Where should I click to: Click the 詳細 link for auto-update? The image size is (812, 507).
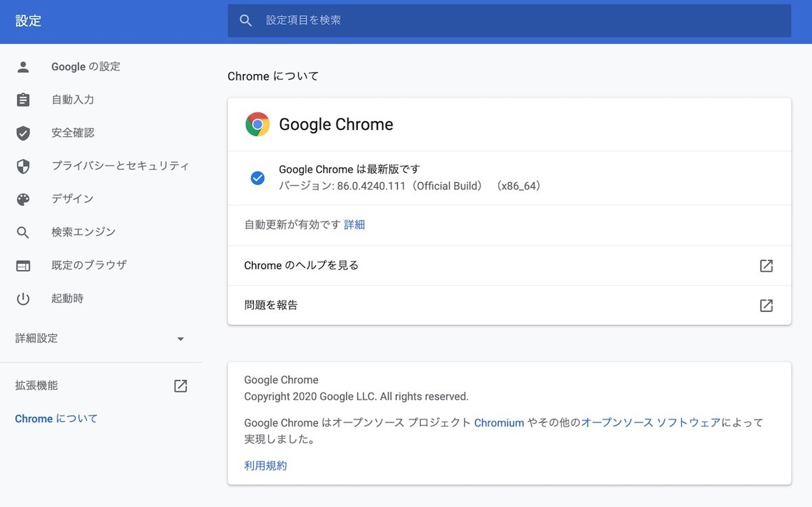(355, 225)
